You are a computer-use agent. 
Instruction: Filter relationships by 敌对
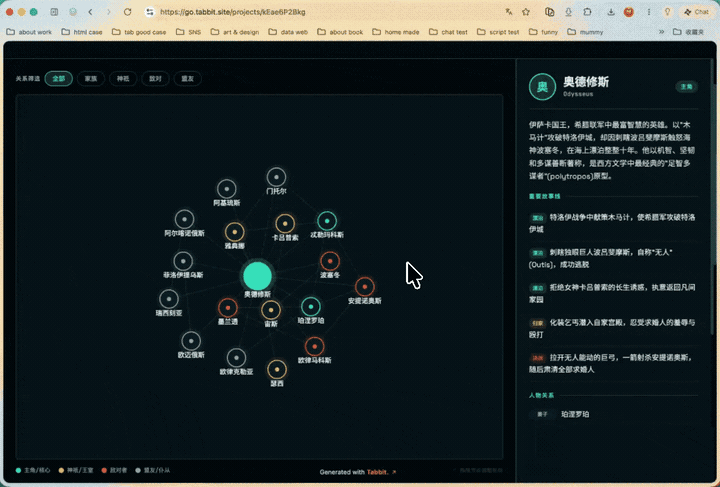[155, 78]
